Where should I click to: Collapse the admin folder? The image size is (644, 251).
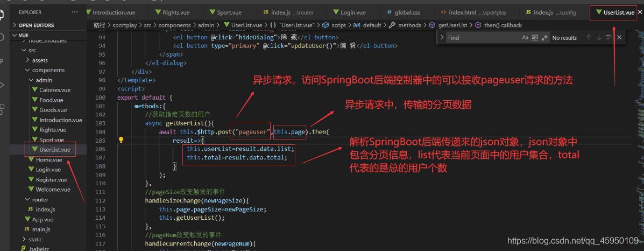pos(40,80)
